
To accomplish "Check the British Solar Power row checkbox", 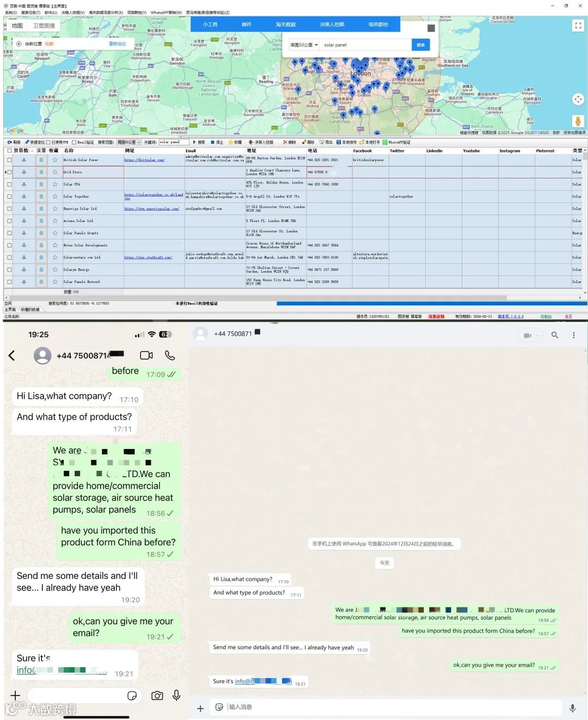I will click(x=9, y=160).
